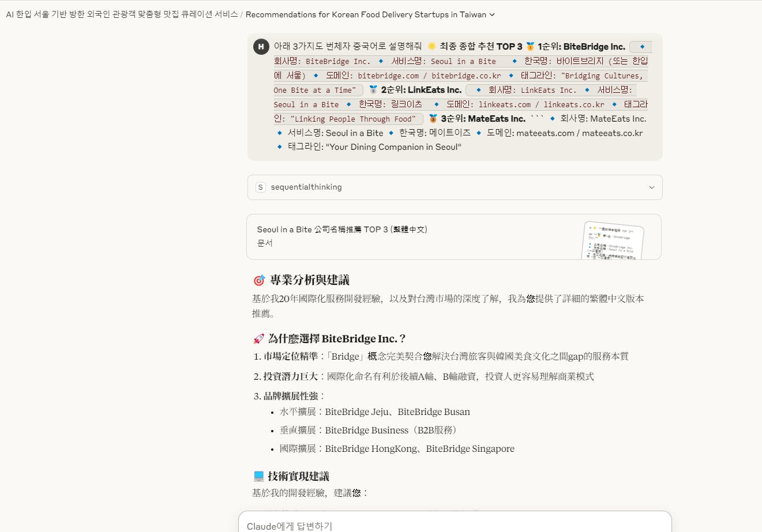Click the text 도메인: bitebridge.com / bitebridge.co.kr
This screenshot has width=762, height=532.
[413, 76]
